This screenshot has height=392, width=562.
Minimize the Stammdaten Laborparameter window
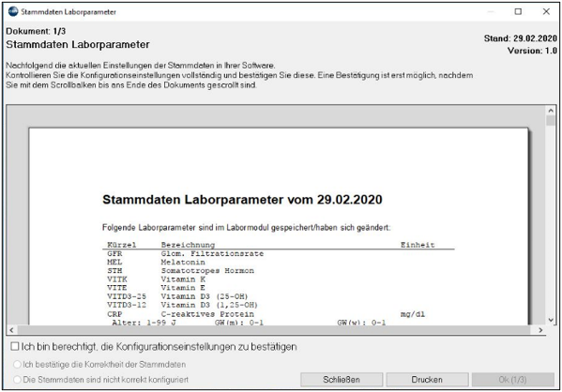pyautogui.click(x=491, y=11)
